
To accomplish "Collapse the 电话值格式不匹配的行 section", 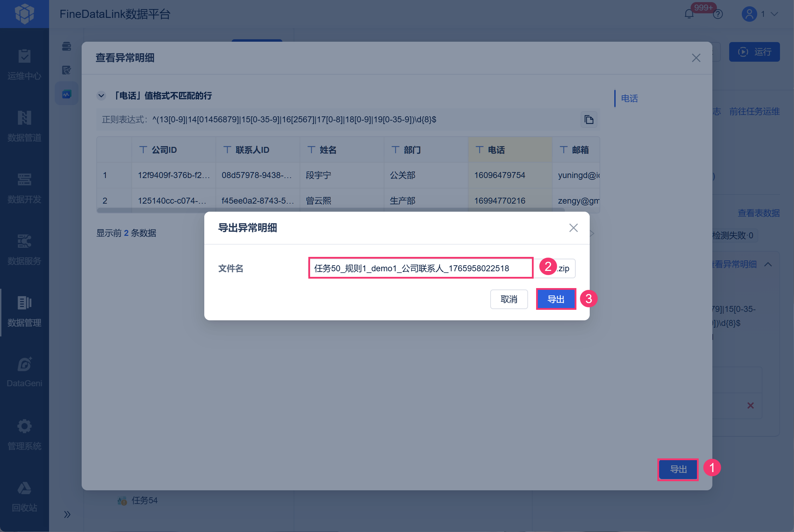I will (101, 96).
